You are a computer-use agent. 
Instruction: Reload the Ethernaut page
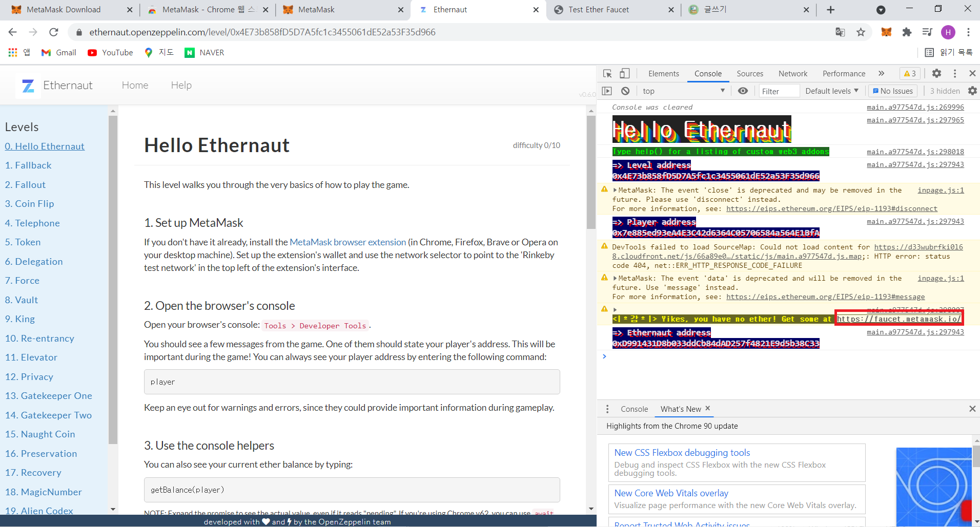[x=54, y=32]
